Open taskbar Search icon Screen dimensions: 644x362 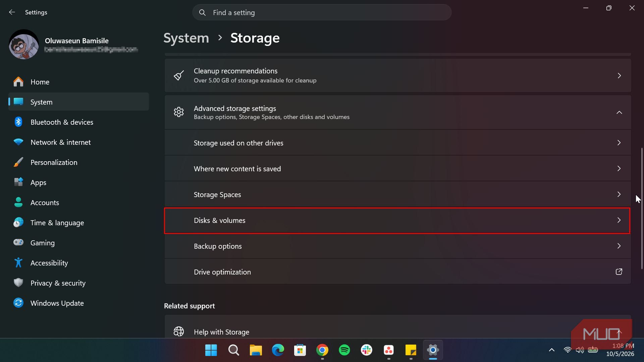[x=233, y=350]
